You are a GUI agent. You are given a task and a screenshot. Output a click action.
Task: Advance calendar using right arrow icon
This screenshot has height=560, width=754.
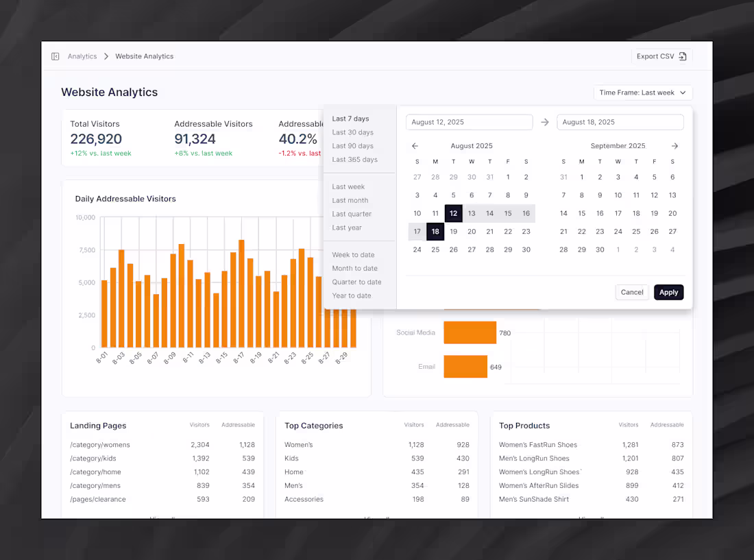click(x=674, y=145)
